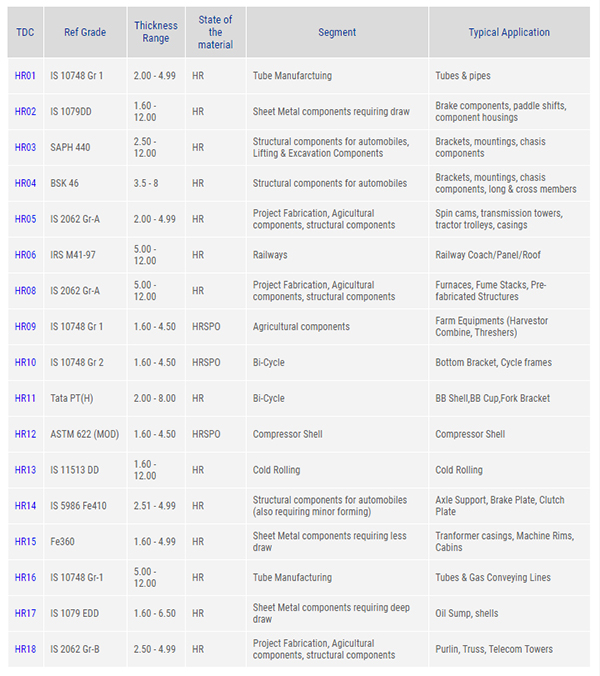Select the BSK 46 grade cell
This screenshot has height=676, width=600.
tap(85, 183)
